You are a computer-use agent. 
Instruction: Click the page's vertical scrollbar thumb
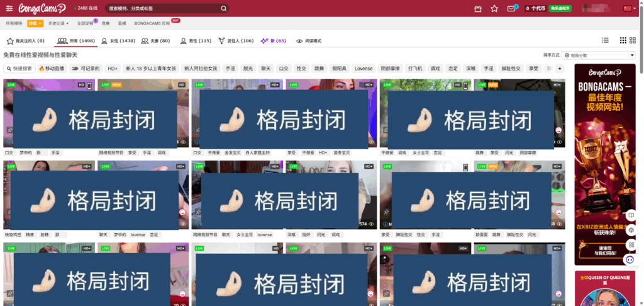(641, 39)
